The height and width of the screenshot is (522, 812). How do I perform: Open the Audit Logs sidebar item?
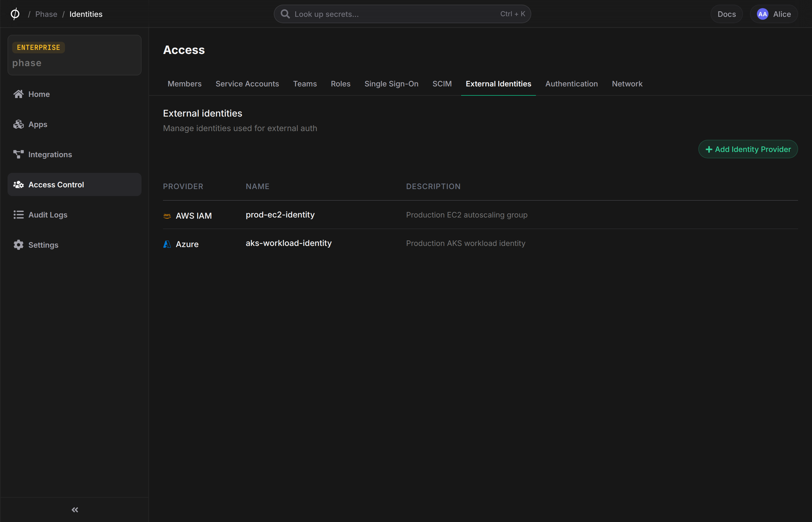point(74,215)
